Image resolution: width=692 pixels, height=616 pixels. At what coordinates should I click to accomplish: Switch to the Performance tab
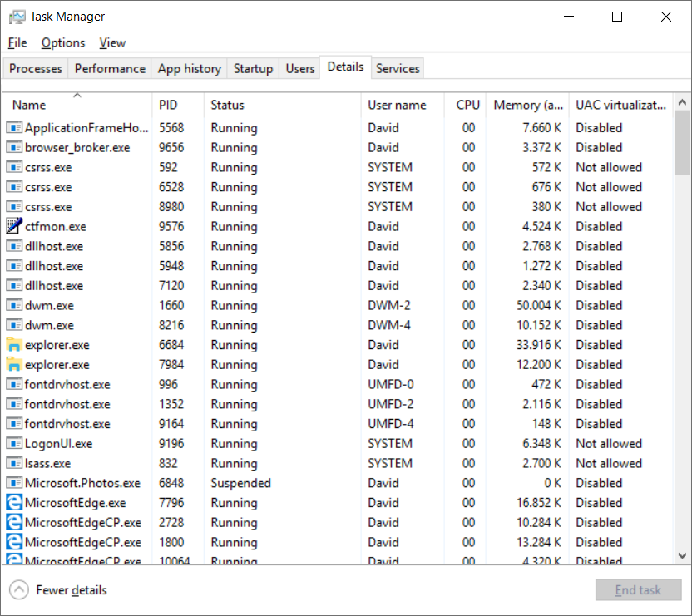click(110, 69)
